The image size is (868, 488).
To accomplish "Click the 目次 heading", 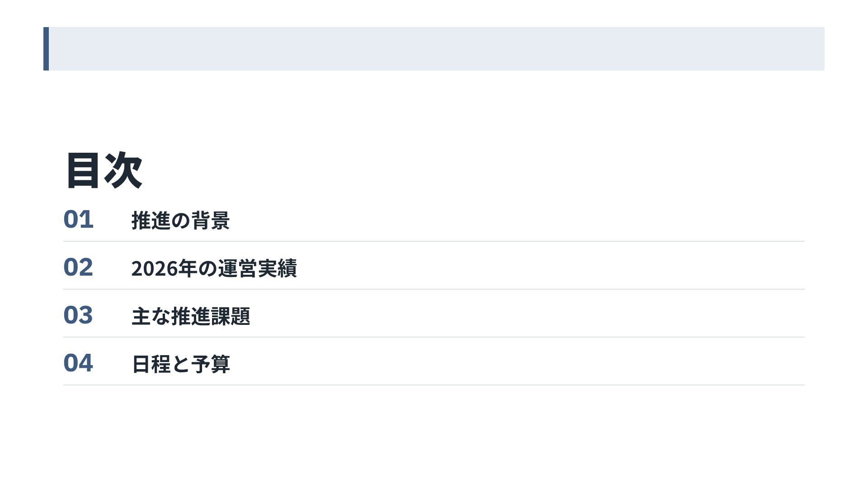I will (104, 170).
